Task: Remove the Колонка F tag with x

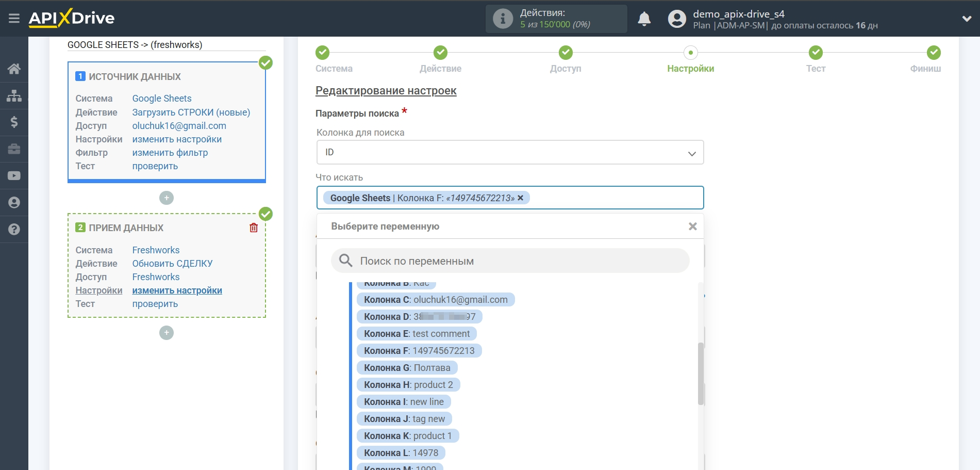Action: [521, 198]
